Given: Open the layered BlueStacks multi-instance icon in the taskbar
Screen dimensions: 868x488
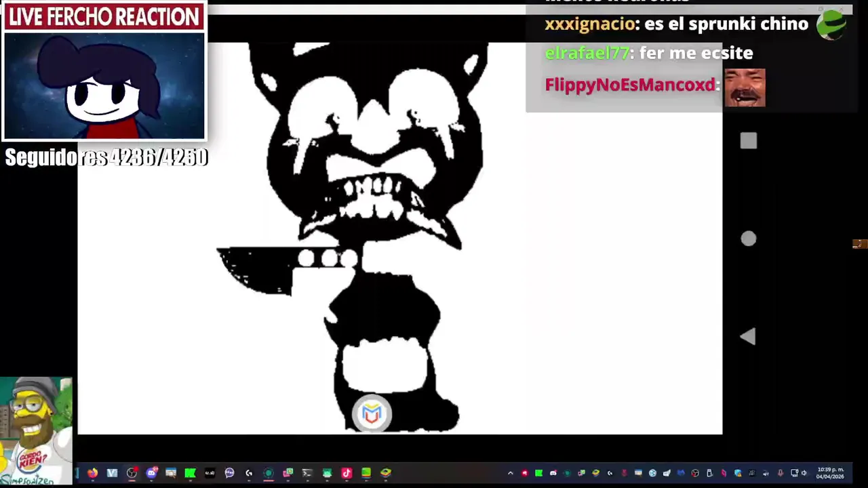Looking at the screenshot, I should (386, 473).
